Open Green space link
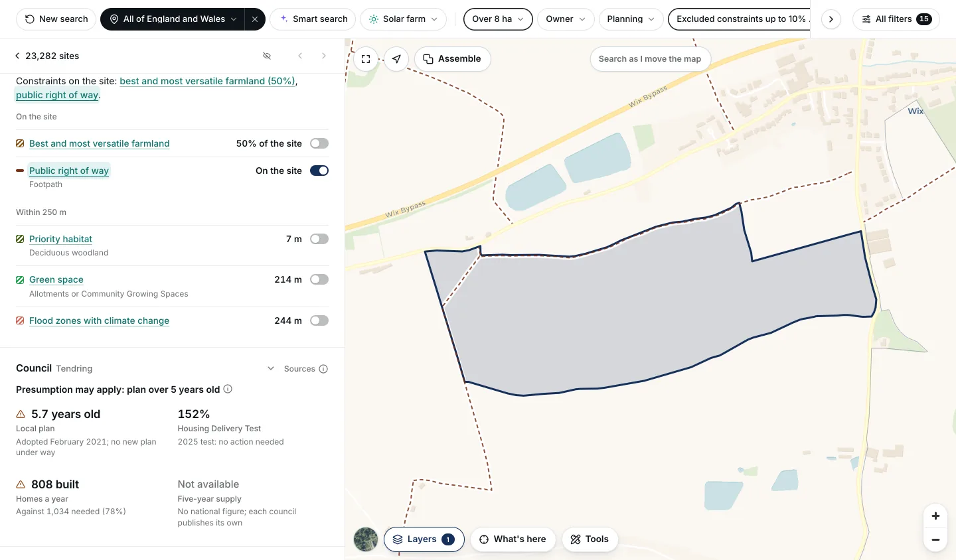This screenshot has width=956, height=560. (x=56, y=279)
